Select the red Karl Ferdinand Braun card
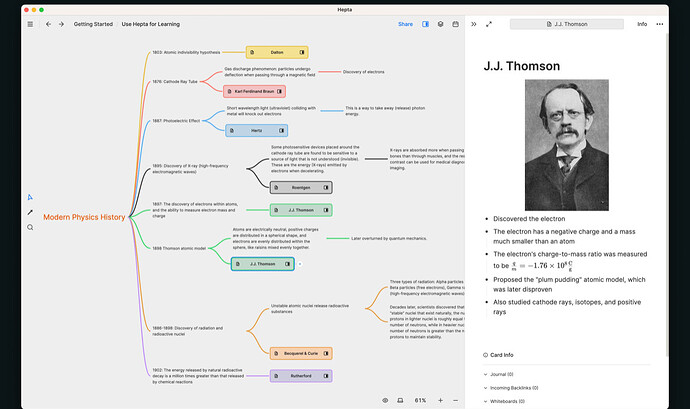 click(x=254, y=92)
